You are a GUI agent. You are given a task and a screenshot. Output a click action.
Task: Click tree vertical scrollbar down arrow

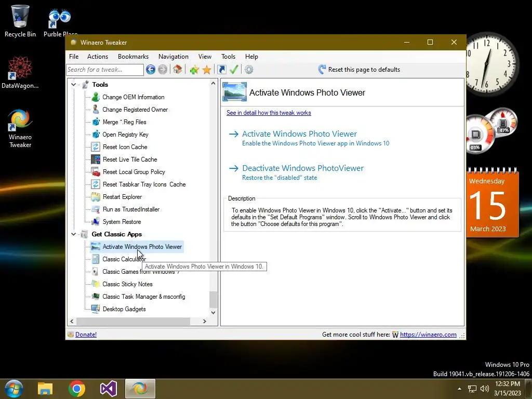tap(213, 312)
